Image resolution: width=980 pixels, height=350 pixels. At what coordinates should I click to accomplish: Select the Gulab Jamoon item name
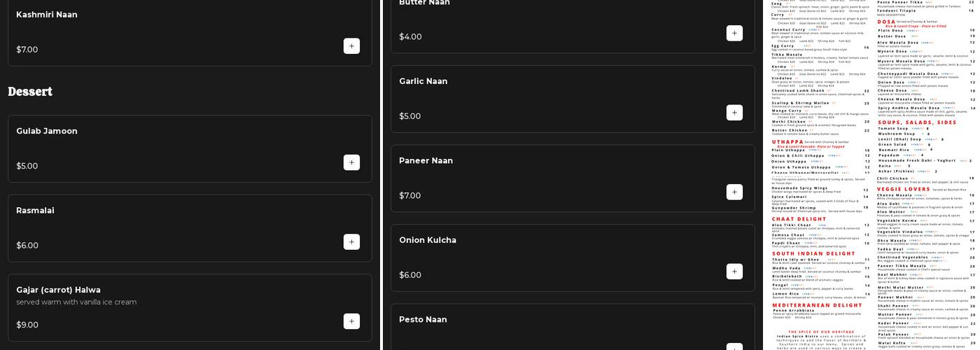(47, 132)
